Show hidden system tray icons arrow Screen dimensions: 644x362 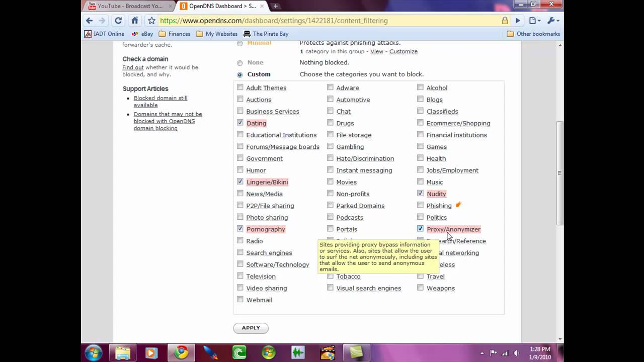[x=482, y=353]
